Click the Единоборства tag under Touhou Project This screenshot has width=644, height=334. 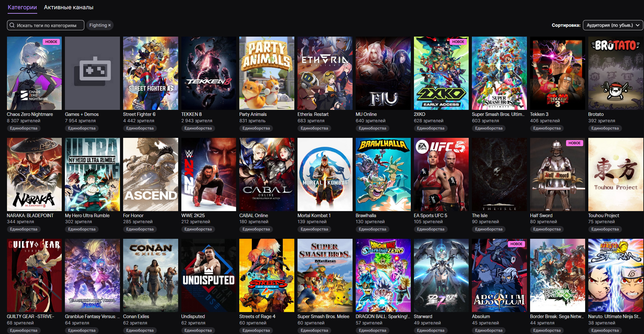(605, 229)
